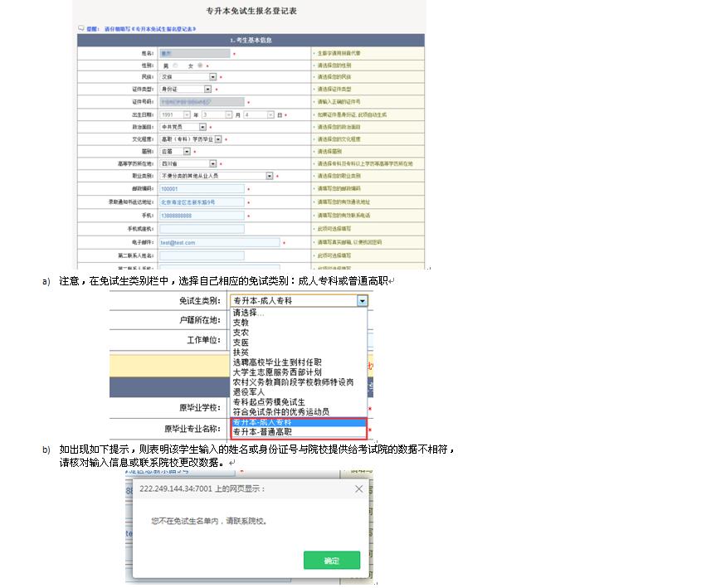
Task: Select the 女 gender radio button
Action: coord(200,65)
